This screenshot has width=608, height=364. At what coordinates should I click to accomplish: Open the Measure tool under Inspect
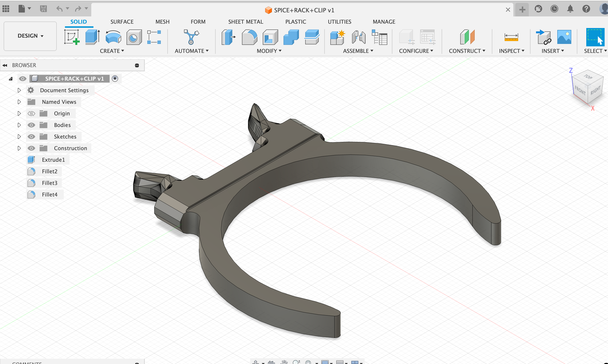(x=512, y=37)
